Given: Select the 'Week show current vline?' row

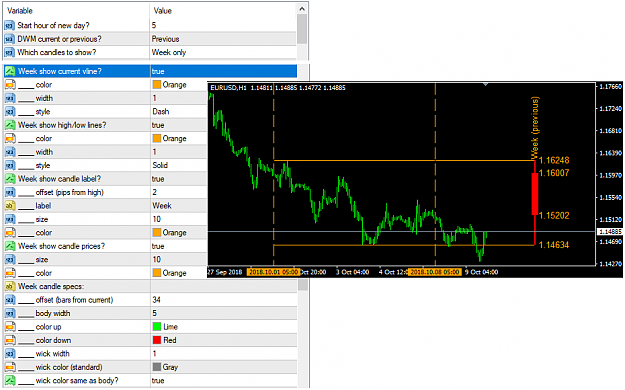Looking at the screenshot, I should [150, 71].
